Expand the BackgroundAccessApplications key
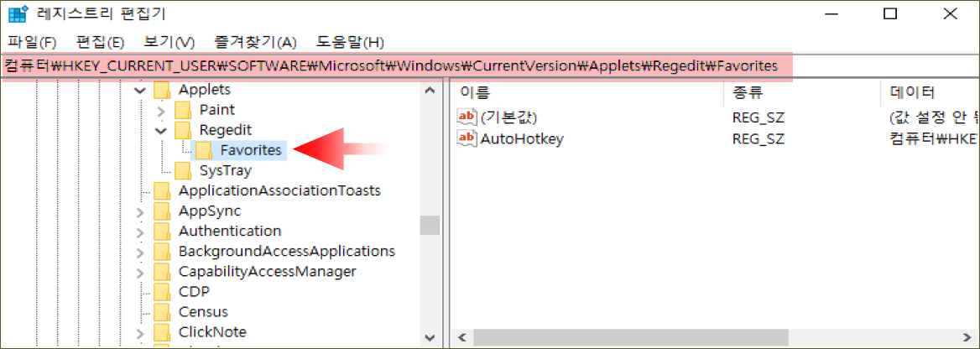The image size is (980, 349). [x=140, y=252]
